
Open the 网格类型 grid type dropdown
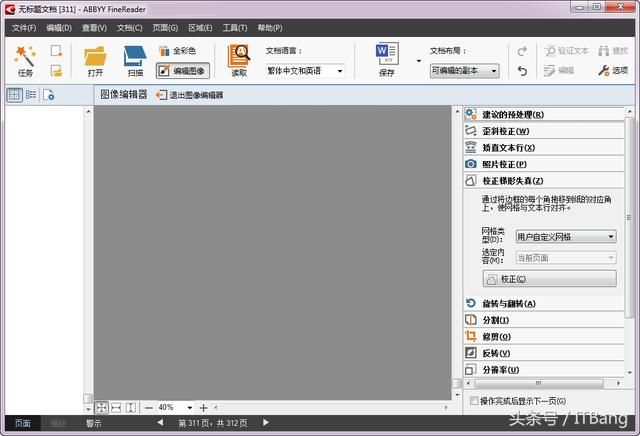click(x=566, y=237)
